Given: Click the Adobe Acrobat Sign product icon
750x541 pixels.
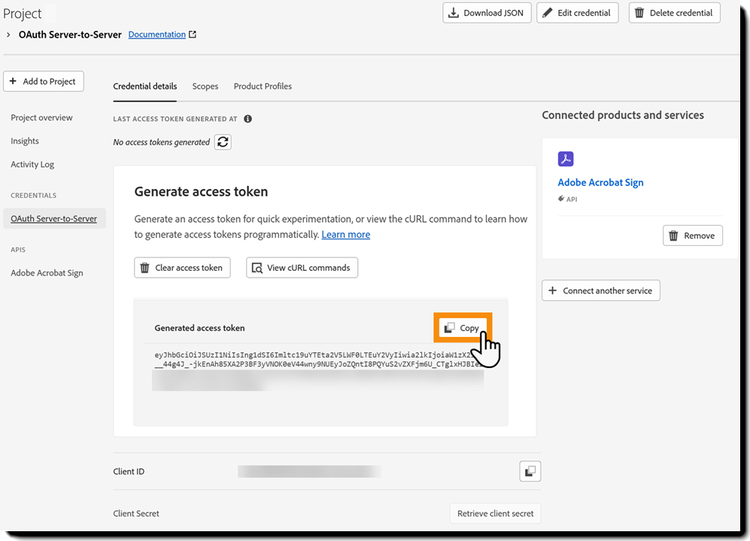Looking at the screenshot, I should click(566, 159).
